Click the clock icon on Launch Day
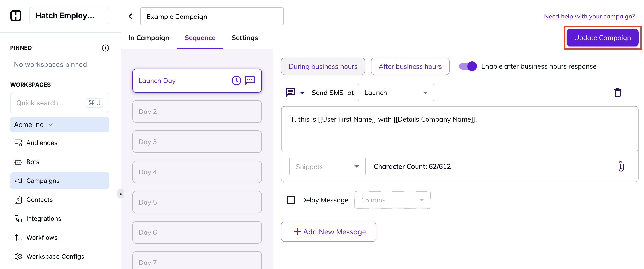The width and height of the screenshot is (644, 269). tap(236, 81)
